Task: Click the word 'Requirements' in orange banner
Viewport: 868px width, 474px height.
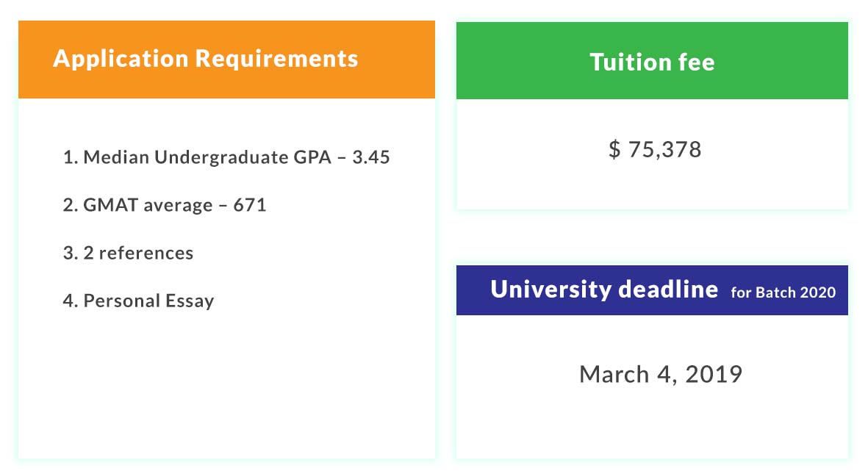Action: 277,59
